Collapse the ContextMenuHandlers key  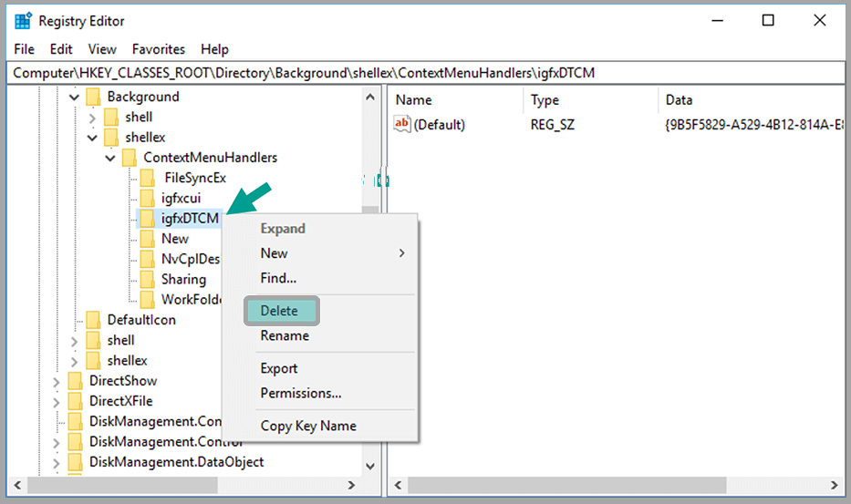pyautogui.click(x=110, y=158)
